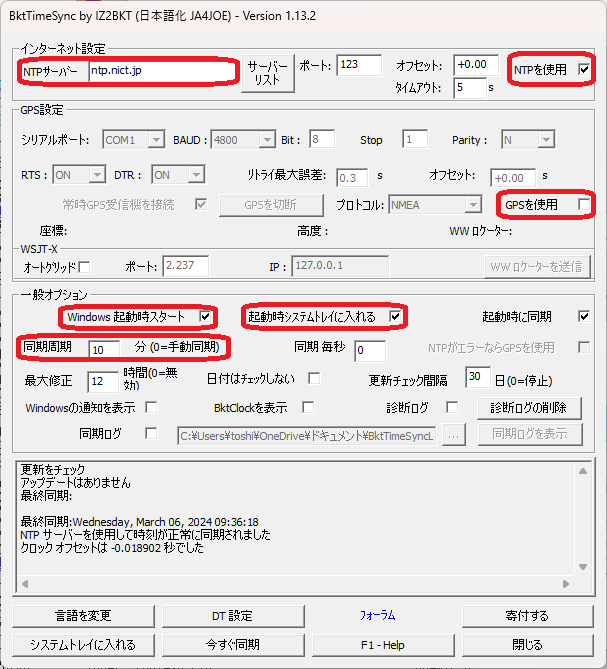Enable the 診断ログ checkbox
This screenshot has height=669, width=607.
pyautogui.click(x=452, y=407)
